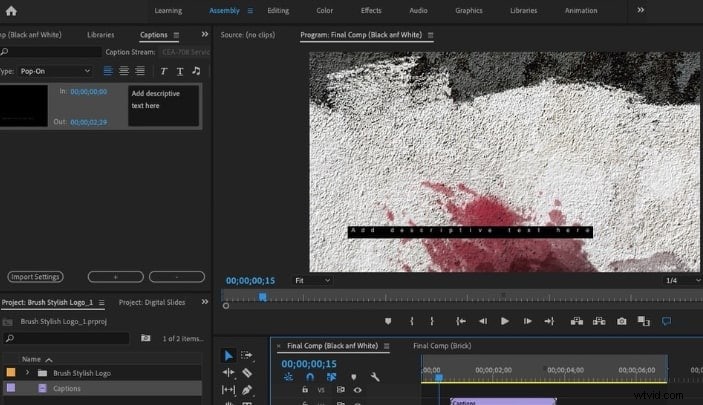Screen dimensions: 703x405
Task: Select the Track Select Forward tool
Action: coord(247,355)
